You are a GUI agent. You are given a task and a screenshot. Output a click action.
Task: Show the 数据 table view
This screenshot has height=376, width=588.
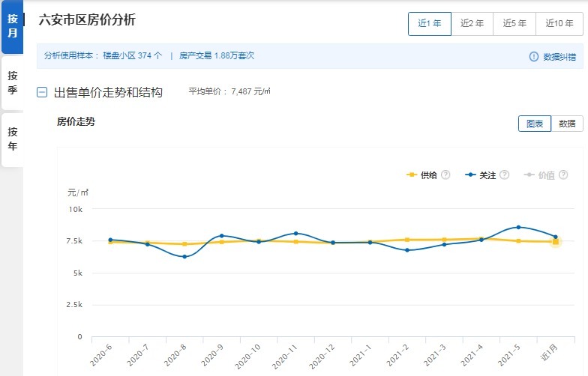coord(567,124)
